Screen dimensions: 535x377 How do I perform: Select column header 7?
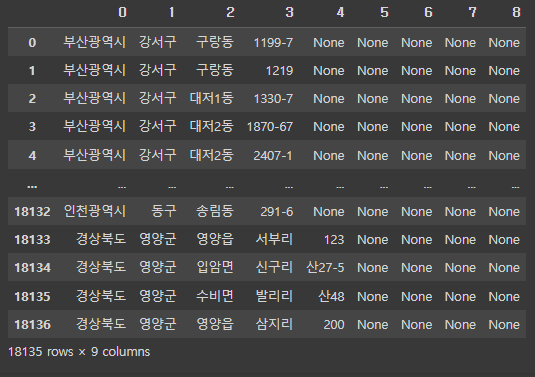click(472, 13)
